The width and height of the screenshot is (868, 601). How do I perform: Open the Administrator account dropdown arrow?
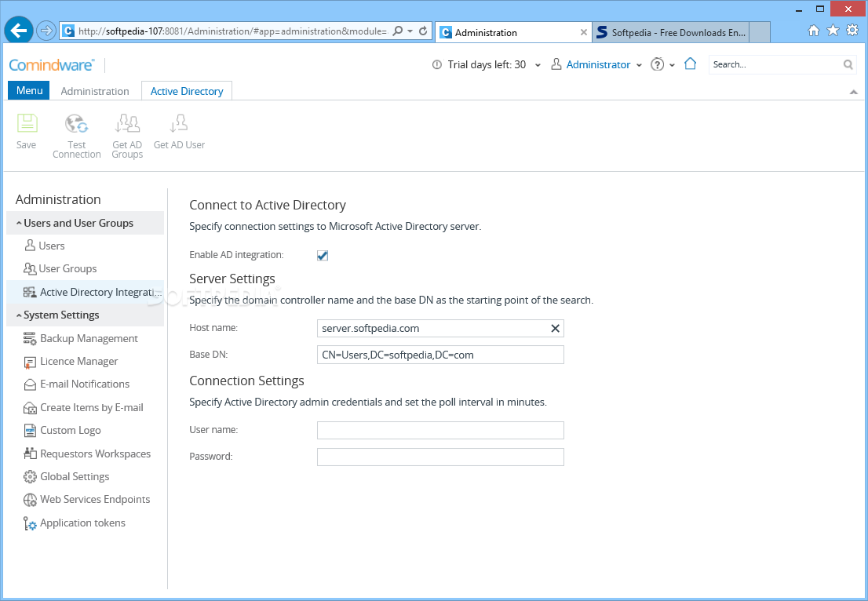click(639, 65)
